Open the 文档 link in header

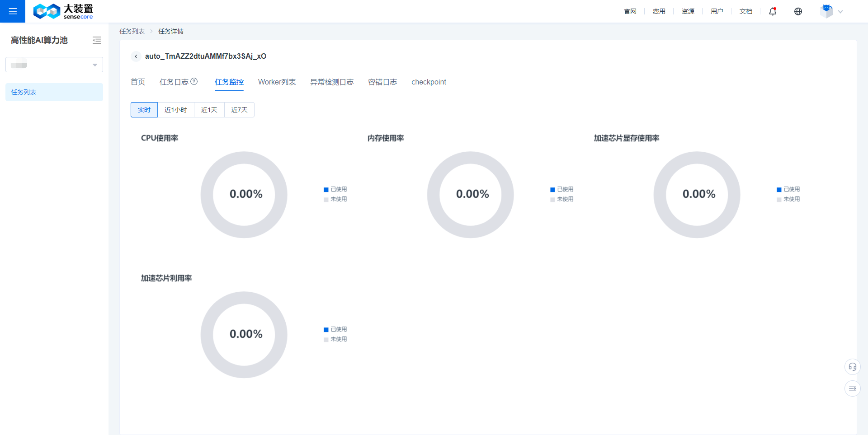(x=745, y=11)
